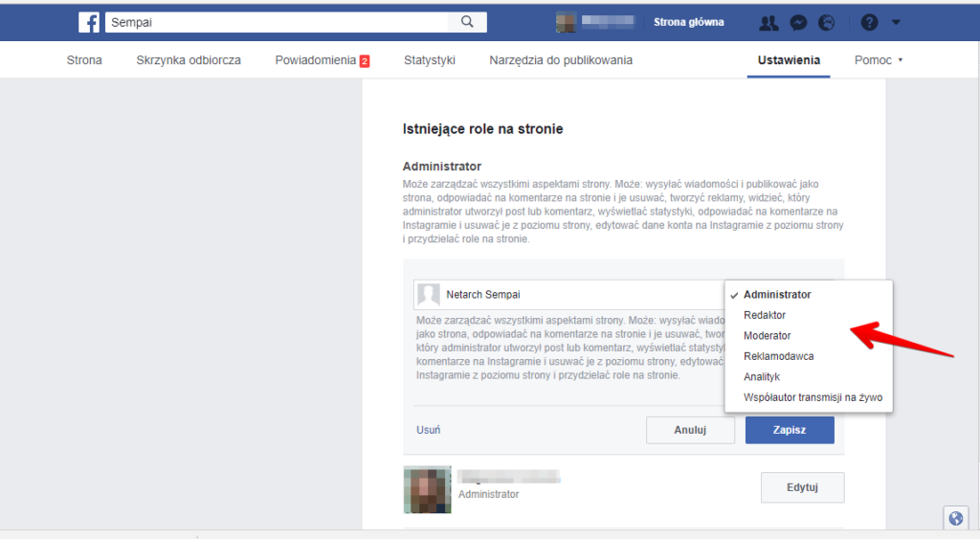Go to Strona główna
The width and height of the screenshot is (980, 539).
689,23
